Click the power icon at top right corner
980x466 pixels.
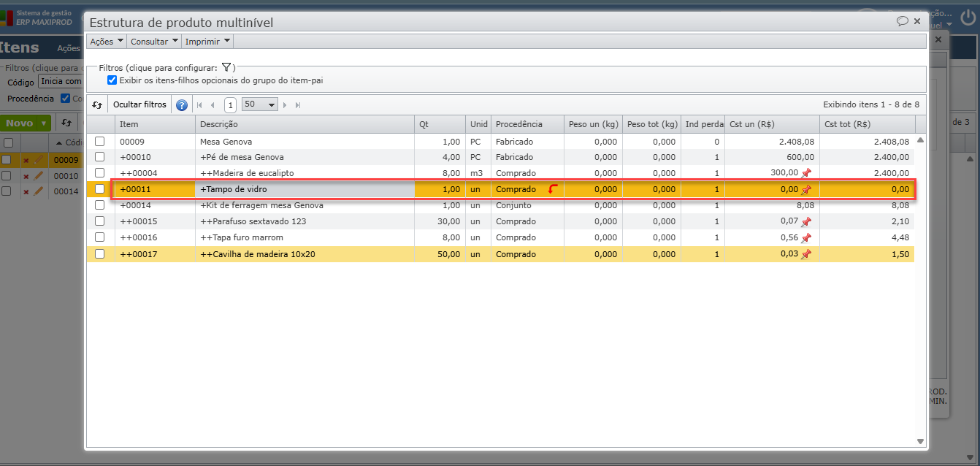pyautogui.click(x=968, y=19)
